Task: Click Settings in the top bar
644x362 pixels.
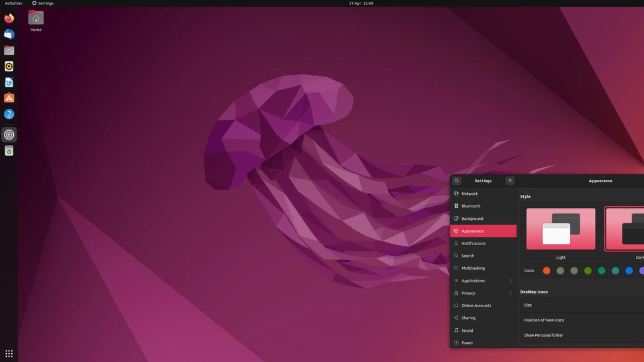Action: click(43, 3)
